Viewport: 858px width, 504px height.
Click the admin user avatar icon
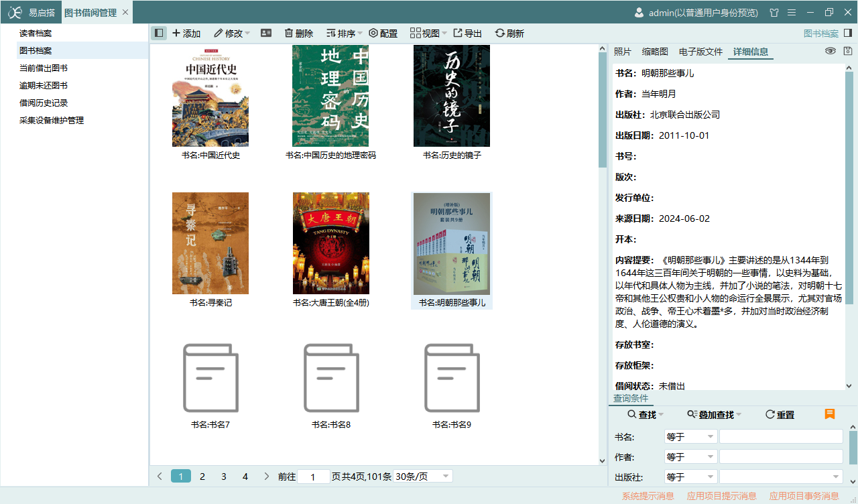[639, 12]
